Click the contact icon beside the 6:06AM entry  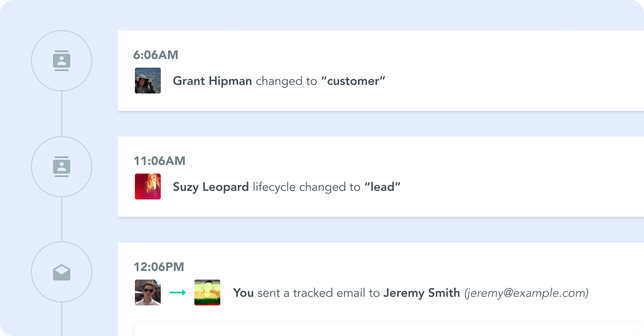pyautogui.click(x=62, y=61)
